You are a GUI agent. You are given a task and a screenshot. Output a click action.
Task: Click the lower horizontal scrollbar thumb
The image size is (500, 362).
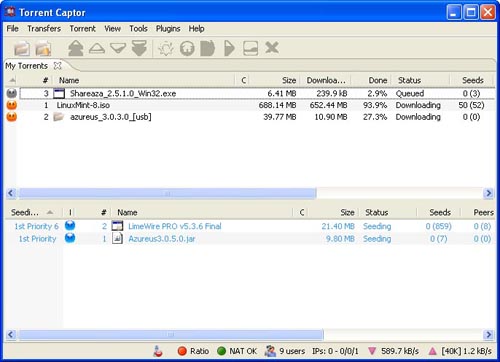171,334
